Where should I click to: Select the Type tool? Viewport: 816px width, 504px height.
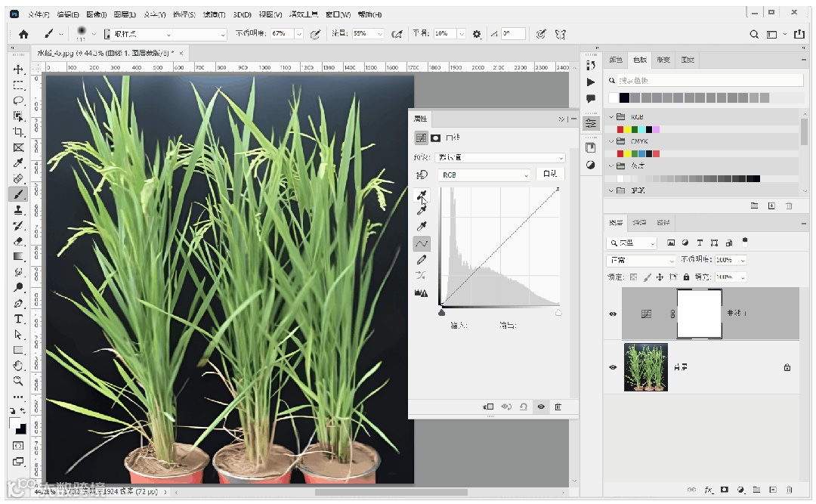coord(18,319)
